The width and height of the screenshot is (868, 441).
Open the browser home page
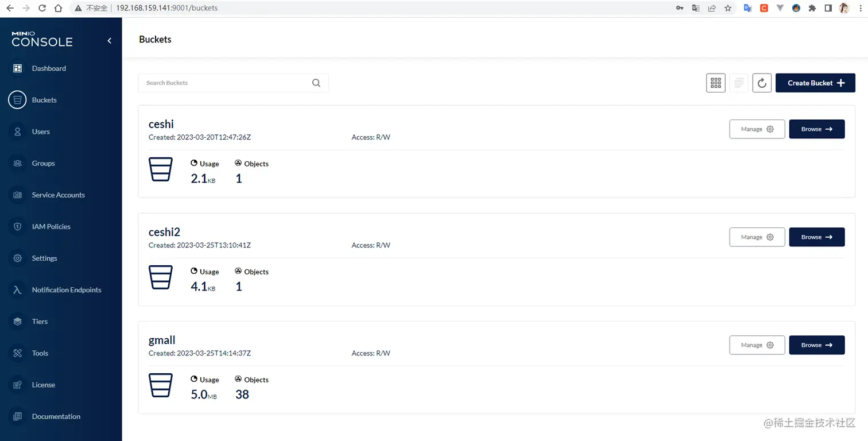point(58,8)
